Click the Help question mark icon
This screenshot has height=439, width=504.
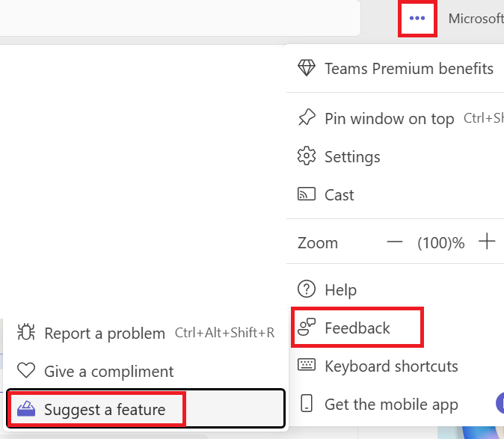point(307,289)
